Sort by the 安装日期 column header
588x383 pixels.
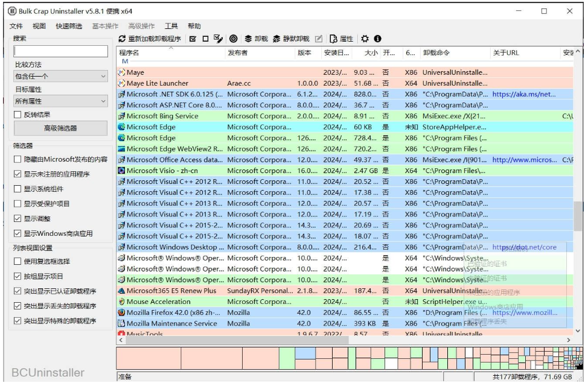337,53
